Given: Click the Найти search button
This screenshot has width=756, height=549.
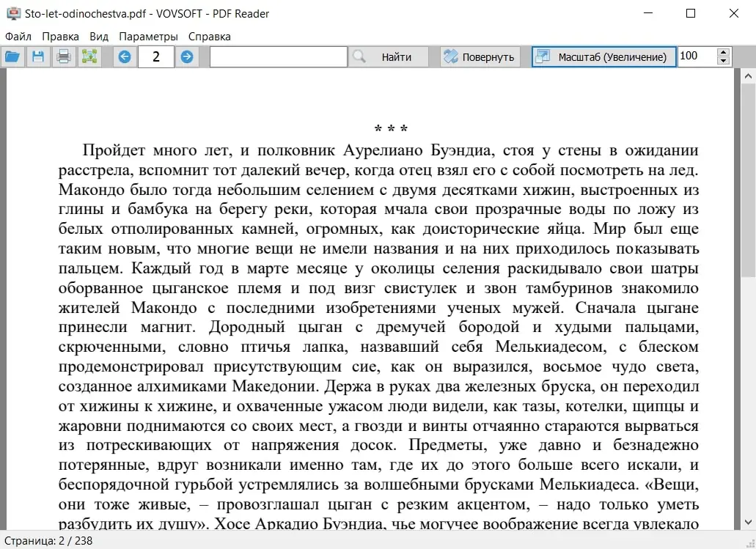Looking at the screenshot, I should (x=389, y=57).
